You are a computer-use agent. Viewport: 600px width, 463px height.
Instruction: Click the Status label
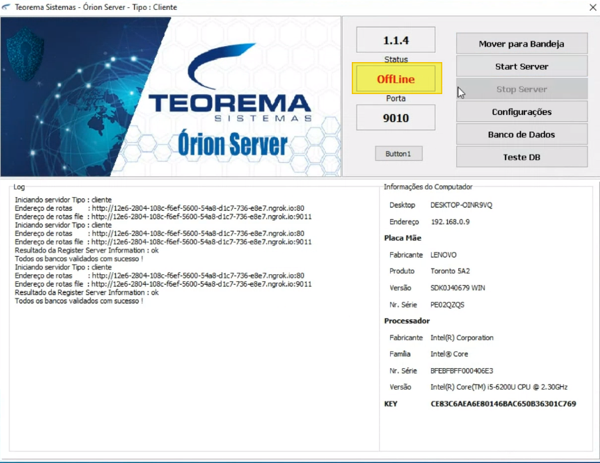[396, 59]
